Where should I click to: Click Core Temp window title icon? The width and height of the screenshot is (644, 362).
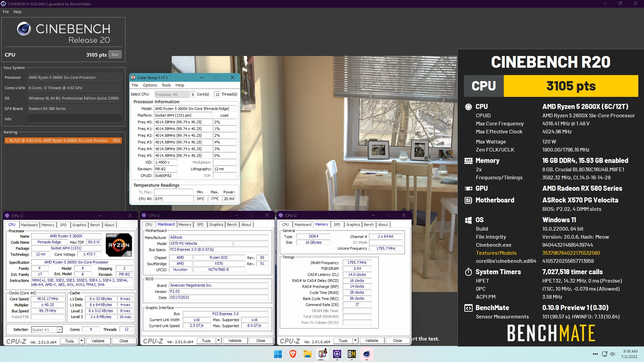pyautogui.click(x=133, y=77)
